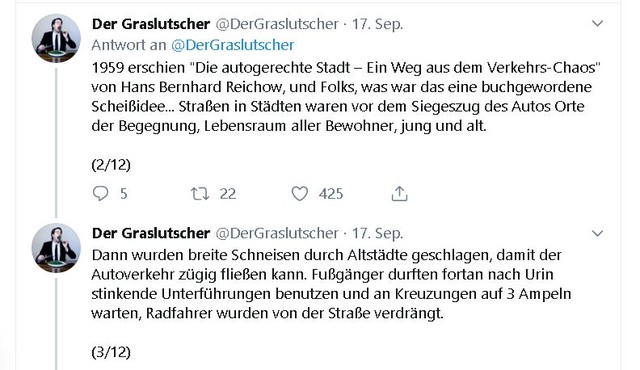Click the like count 425
640x370 pixels.
[x=331, y=193]
